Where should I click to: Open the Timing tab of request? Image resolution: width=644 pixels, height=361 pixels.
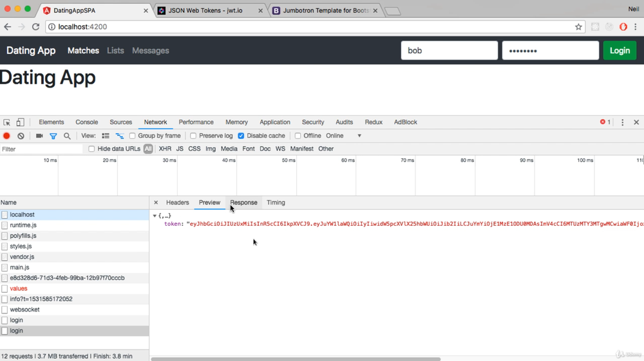click(276, 203)
